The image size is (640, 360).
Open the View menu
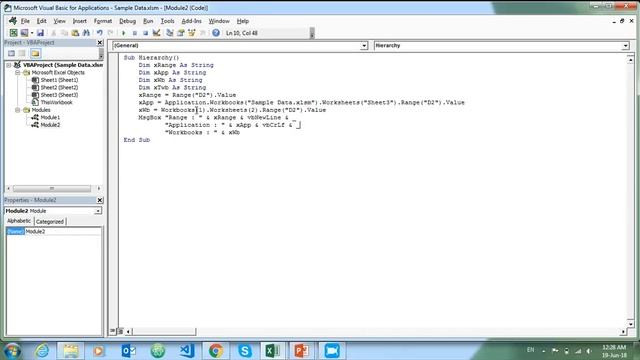(59, 21)
